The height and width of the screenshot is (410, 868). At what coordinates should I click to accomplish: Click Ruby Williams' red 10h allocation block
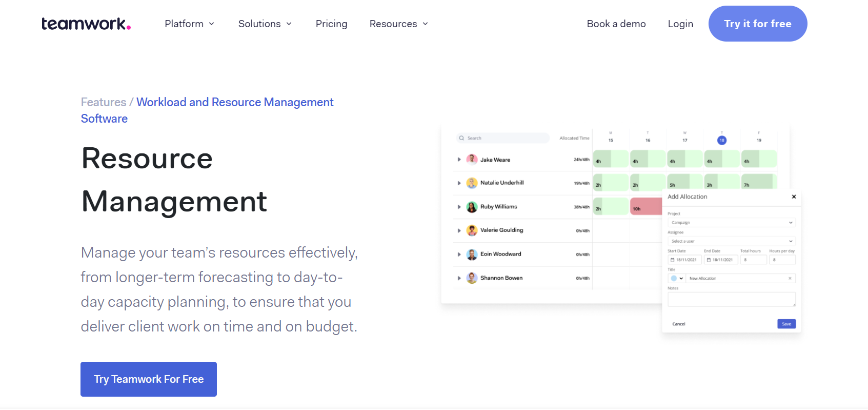pyautogui.click(x=646, y=206)
